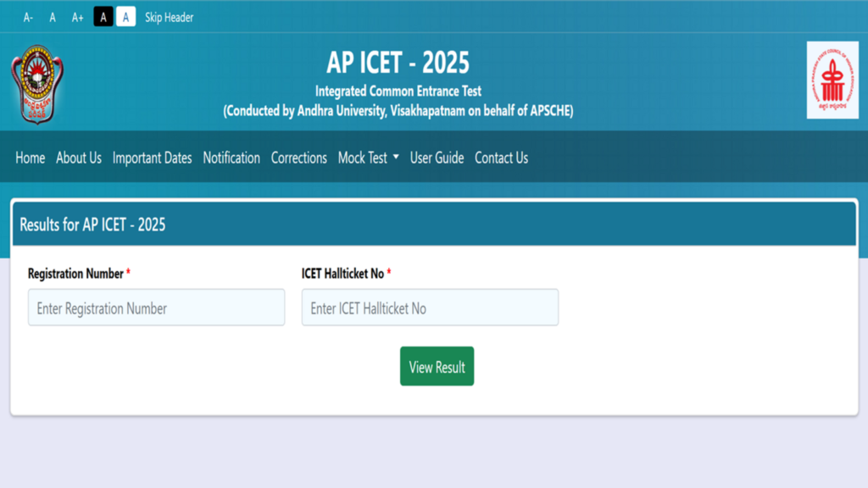Open the User Guide link
The width and height of the screenshot is (868, 488).
point(437,158)
